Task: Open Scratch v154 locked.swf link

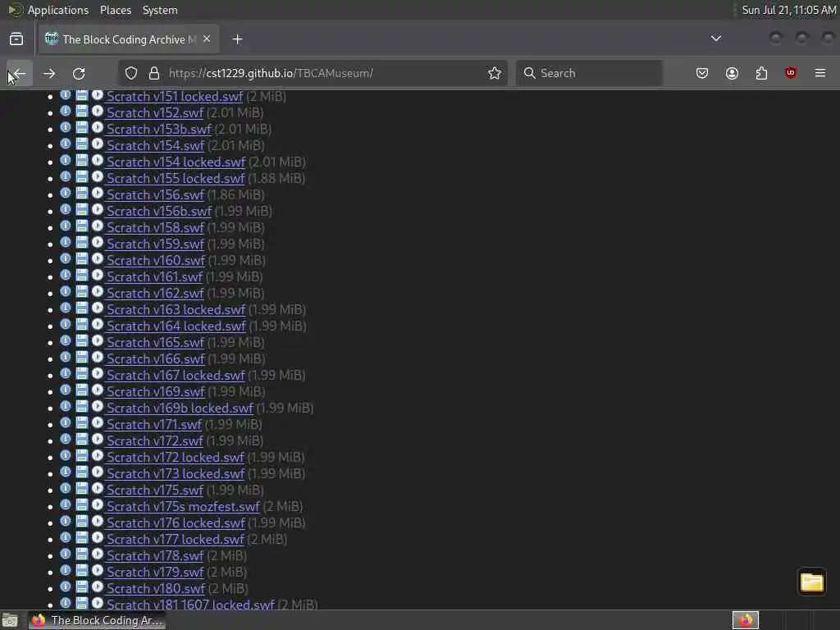Action: (176, 162)
